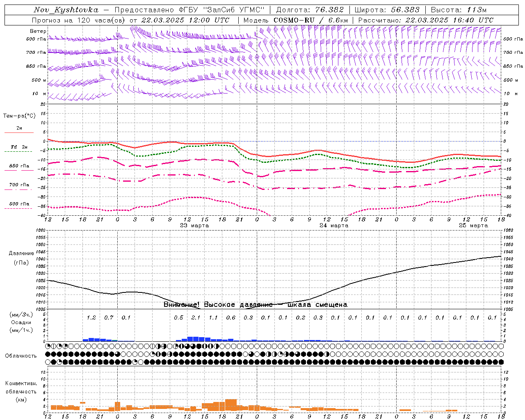This screenshot has height=420, width=525.
Task: Click the station name Nov_Kyshtovka
Action: click(x=66, y=10)
